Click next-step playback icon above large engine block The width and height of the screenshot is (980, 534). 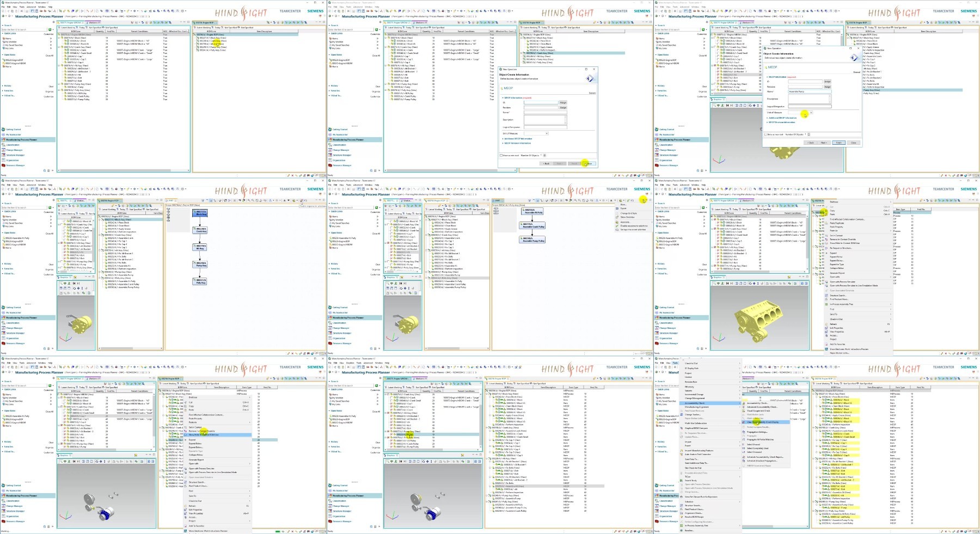(732, 283)
